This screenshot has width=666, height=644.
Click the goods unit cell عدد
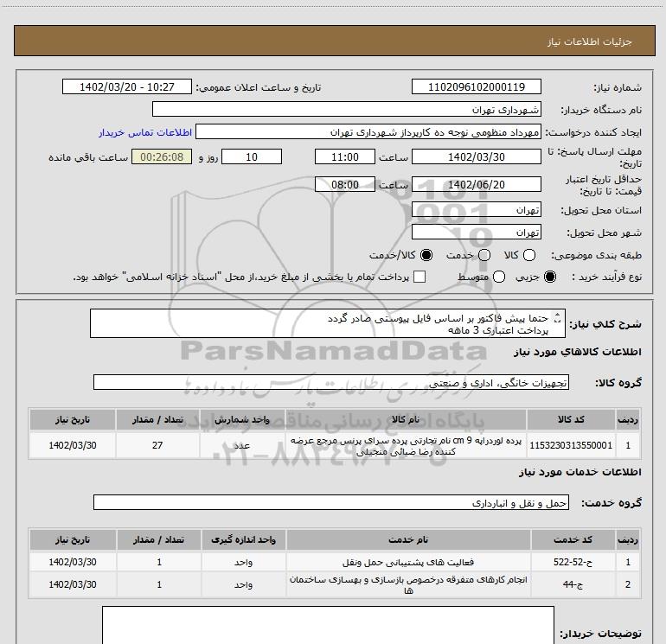(x=241, y=445)
